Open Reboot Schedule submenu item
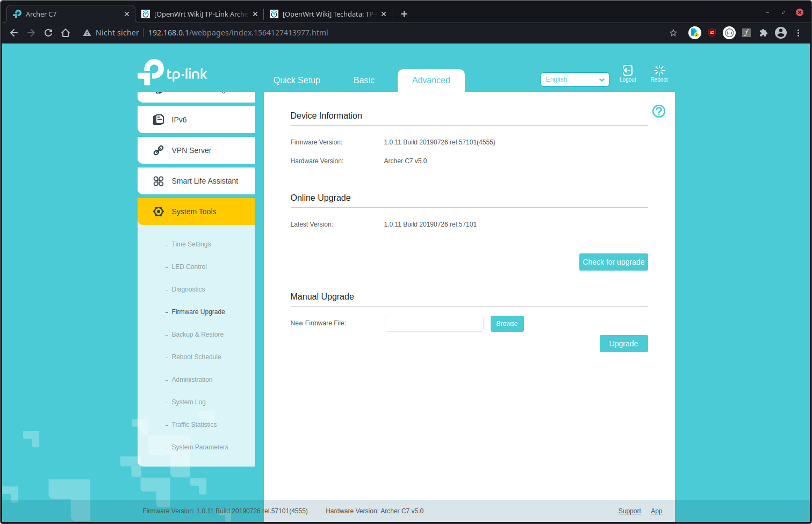This screenshot has height=524, width=812. (196, 357)
